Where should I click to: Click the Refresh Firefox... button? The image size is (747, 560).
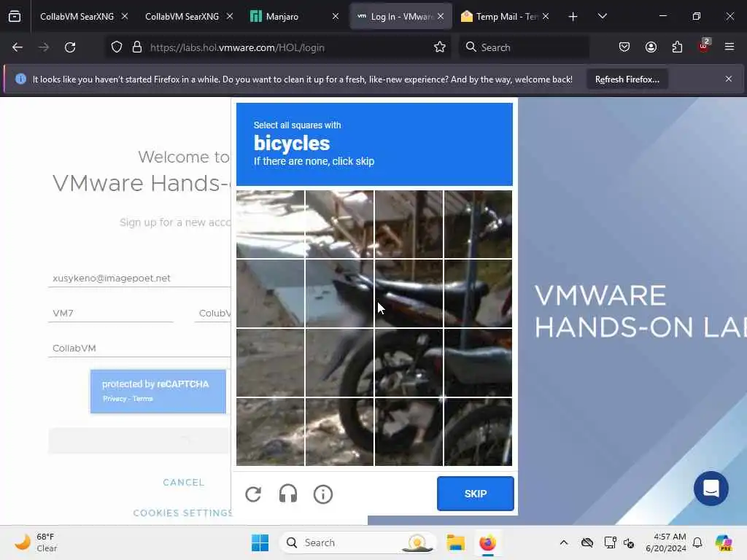point(627,79)
